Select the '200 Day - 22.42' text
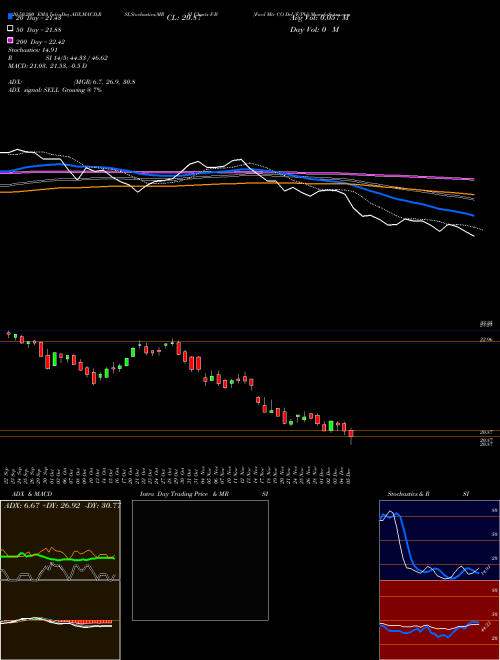The image size is (500, 660). tap(40, 42)
